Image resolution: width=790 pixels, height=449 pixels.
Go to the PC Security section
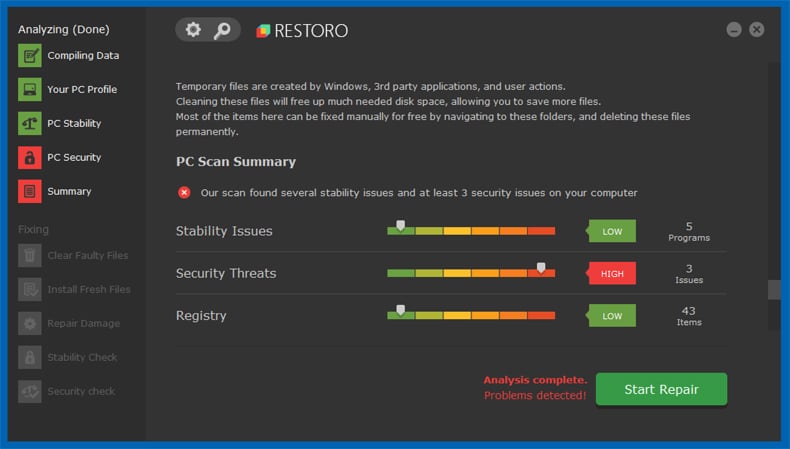pyautogui.click(x=74, y=157)
